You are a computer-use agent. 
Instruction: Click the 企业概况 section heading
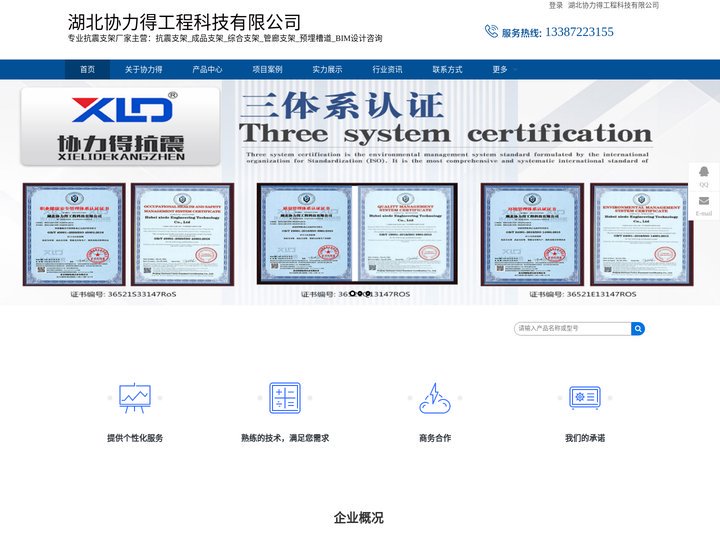[359, 518]
